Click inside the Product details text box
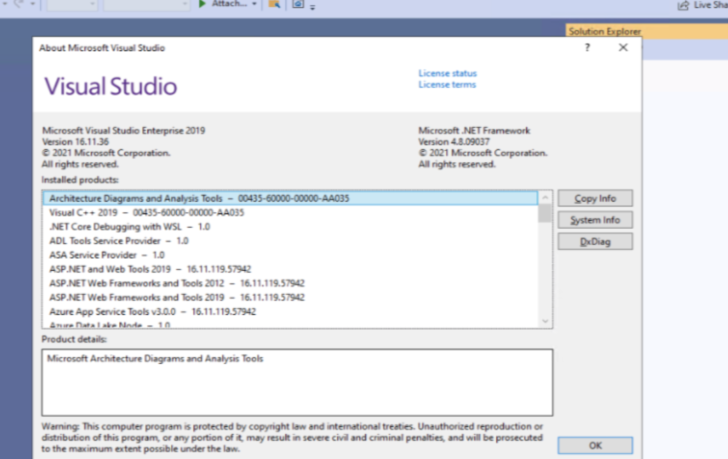 click(x=297, y=382)
